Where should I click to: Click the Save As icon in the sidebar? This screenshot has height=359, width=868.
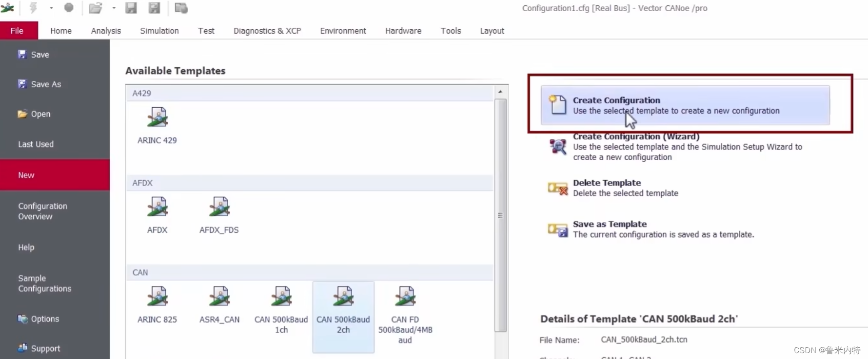point(22,84)
